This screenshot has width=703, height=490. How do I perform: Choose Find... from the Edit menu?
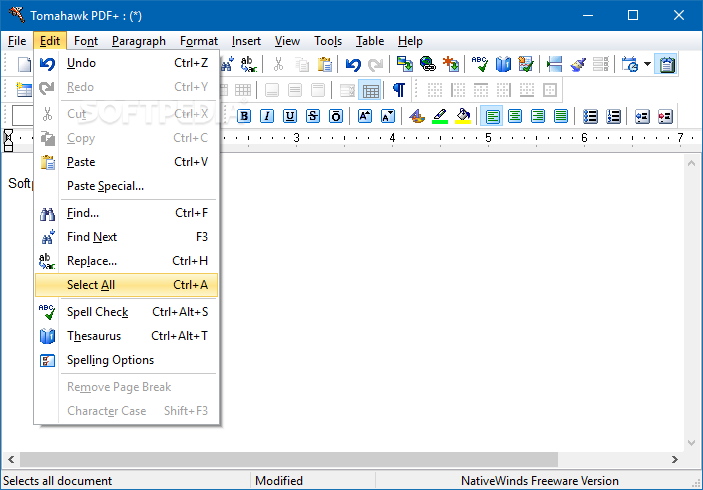[126, 213]
